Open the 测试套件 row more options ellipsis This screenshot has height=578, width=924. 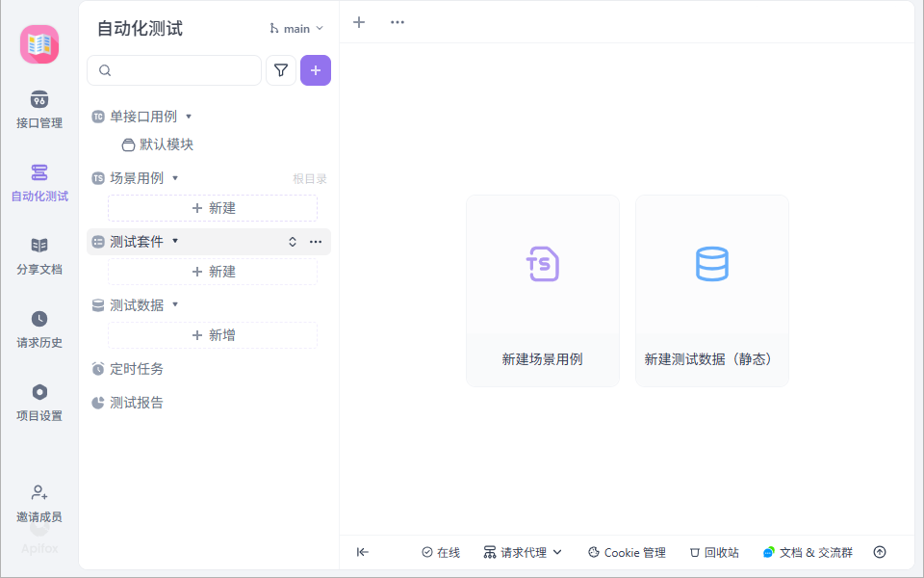click(x=316, y=242)
